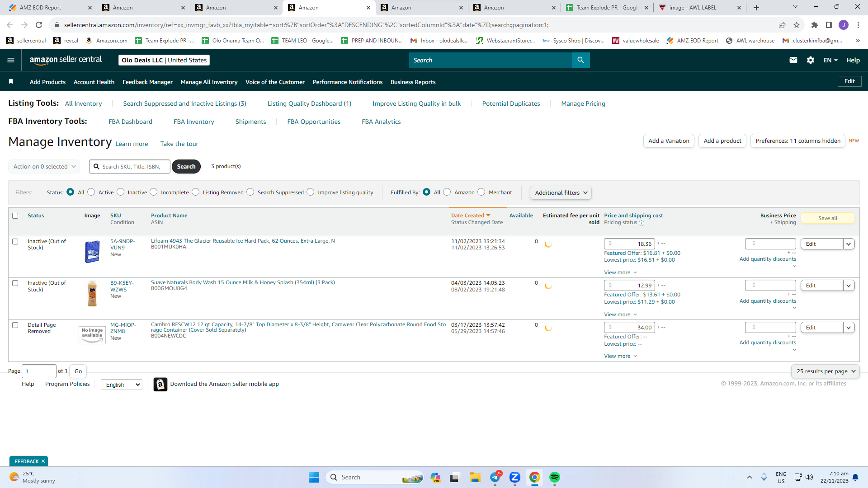Open a new browser tab
This screenshot has width=868, height=488.
pos(756,8)
